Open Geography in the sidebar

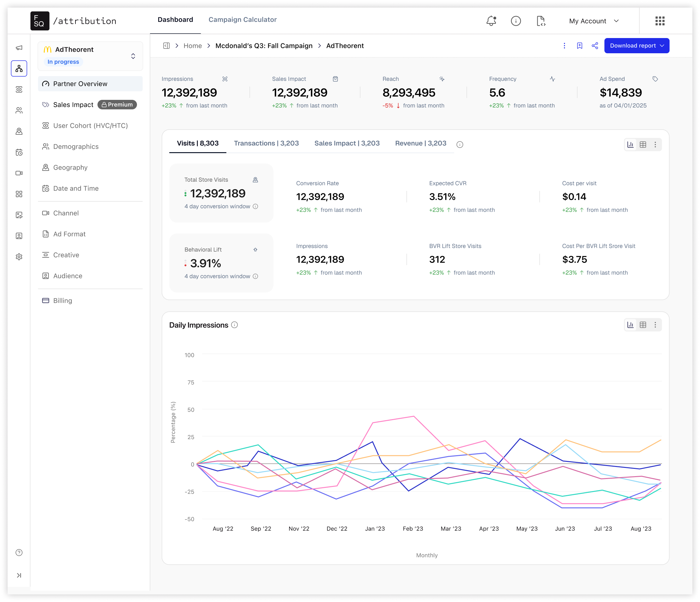[x=70, y=168]
